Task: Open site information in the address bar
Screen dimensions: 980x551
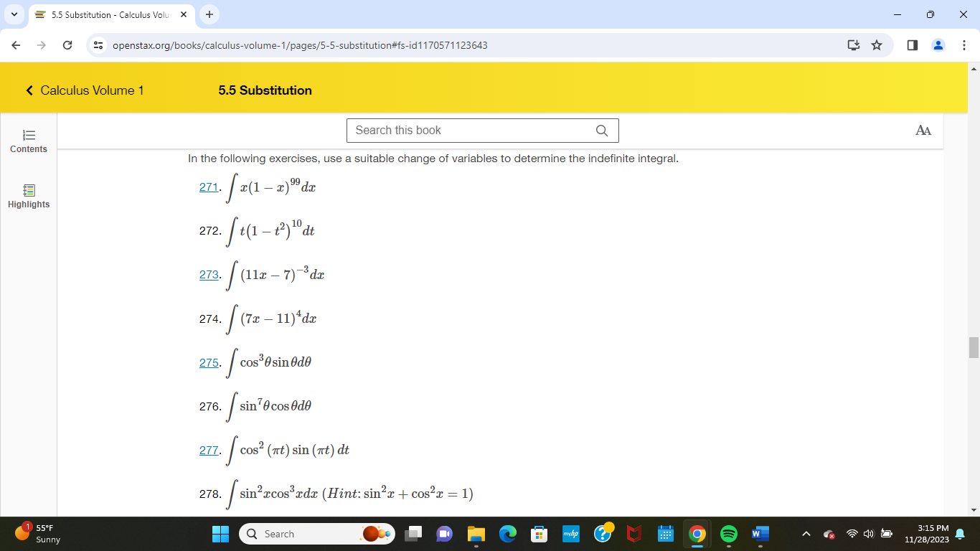Action: click(97, 44)
